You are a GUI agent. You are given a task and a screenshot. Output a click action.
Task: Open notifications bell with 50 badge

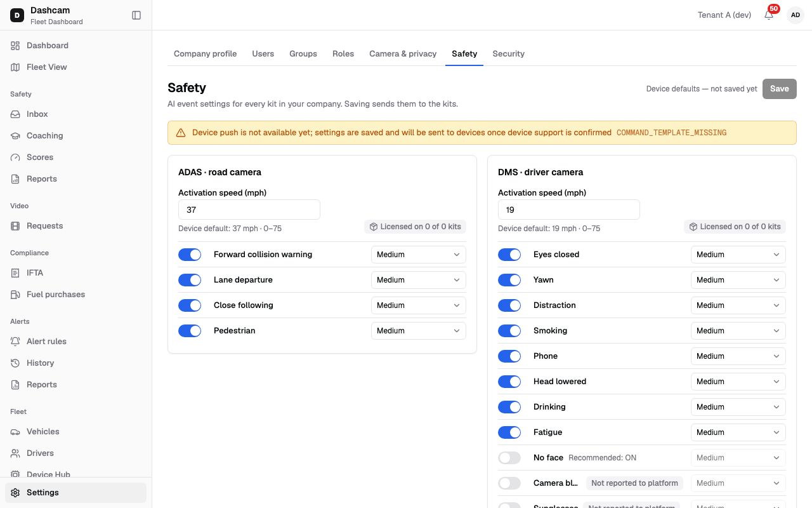[x=769, y=15]
